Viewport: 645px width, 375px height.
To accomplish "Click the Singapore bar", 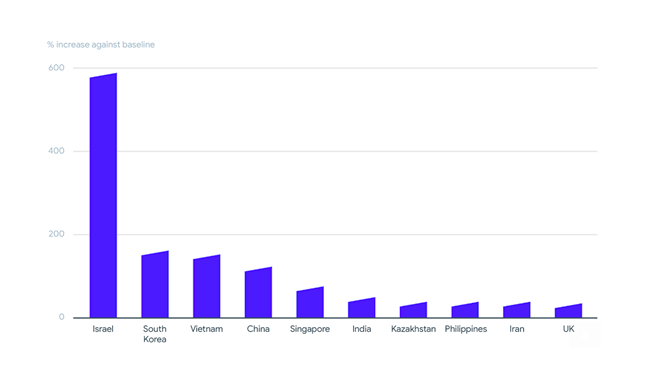I will tap(310, 303).
